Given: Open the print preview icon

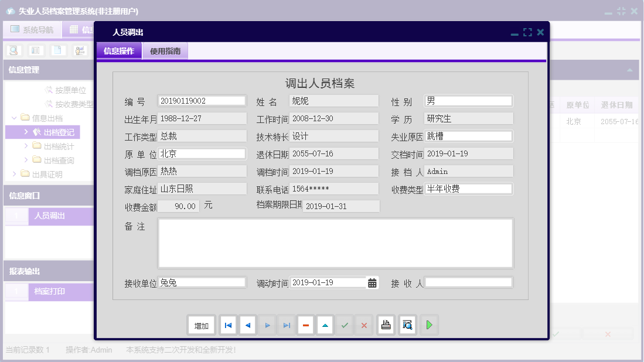Looking at the screenshot, I should 407,325.
